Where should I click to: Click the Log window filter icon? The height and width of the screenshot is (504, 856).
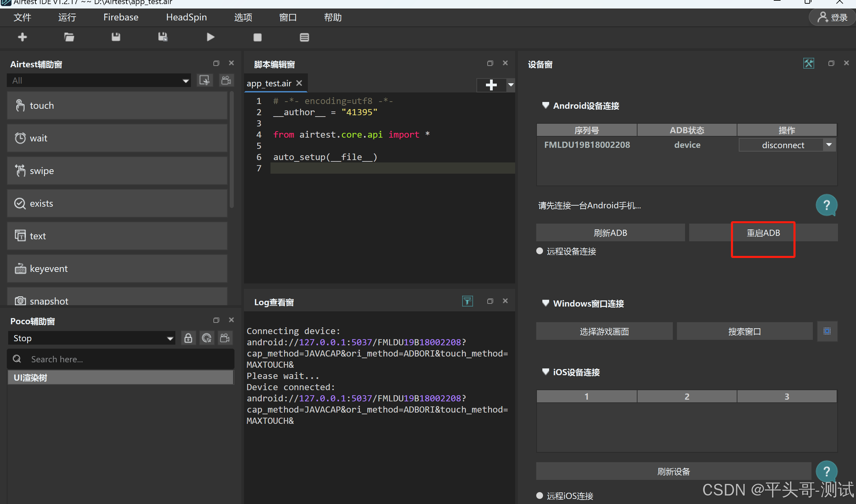point(467,301)
